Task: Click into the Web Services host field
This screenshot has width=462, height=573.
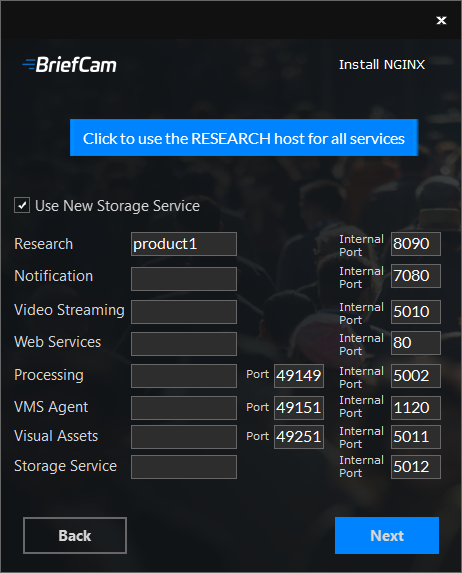Action: 184,344
